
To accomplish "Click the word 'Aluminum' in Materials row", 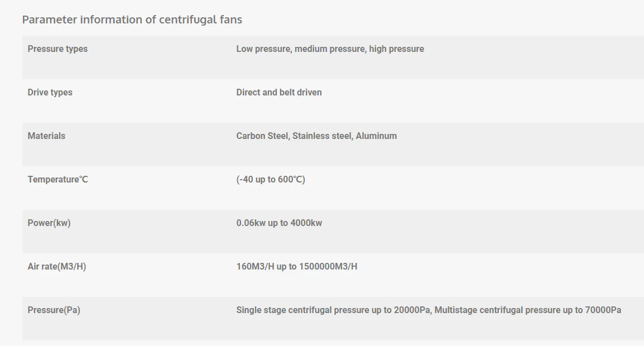I will click(x=376, y=136).
